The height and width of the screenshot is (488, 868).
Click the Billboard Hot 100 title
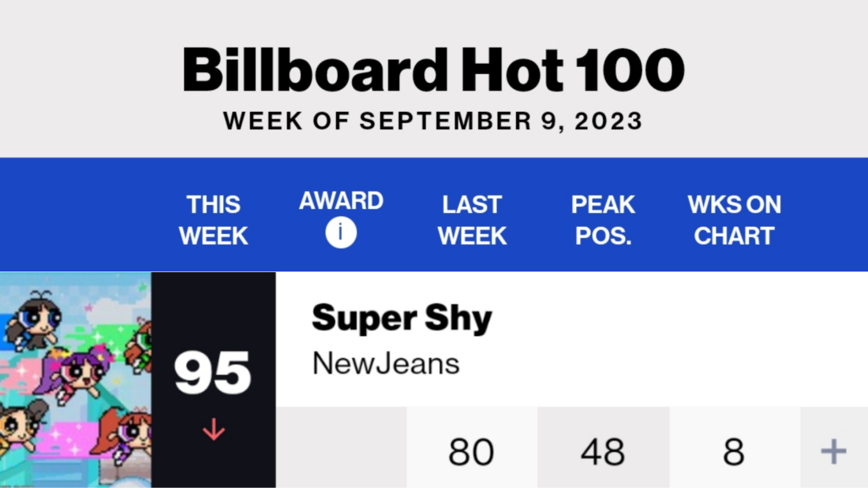pyautogui.click(x=433, y=70)
